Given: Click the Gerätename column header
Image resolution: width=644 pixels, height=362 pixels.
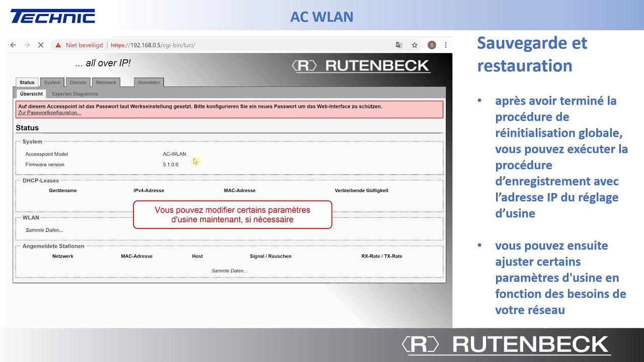Looking at the screenshot, I should coord(63,191).
